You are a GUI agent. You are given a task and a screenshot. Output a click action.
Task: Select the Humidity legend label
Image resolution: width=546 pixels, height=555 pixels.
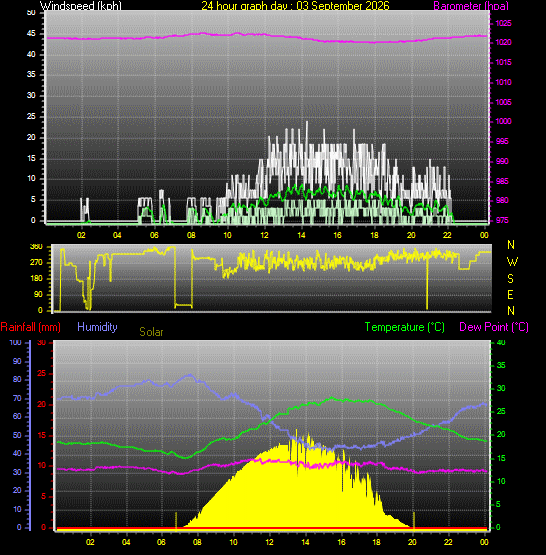[97, 327]
